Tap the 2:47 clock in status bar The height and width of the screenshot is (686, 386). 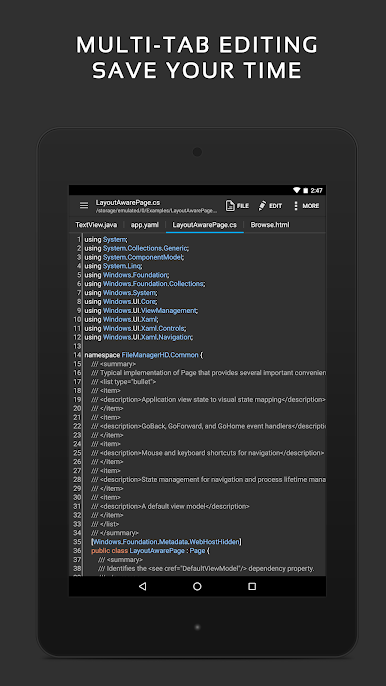pyautogui.click(x=316, y=190)
